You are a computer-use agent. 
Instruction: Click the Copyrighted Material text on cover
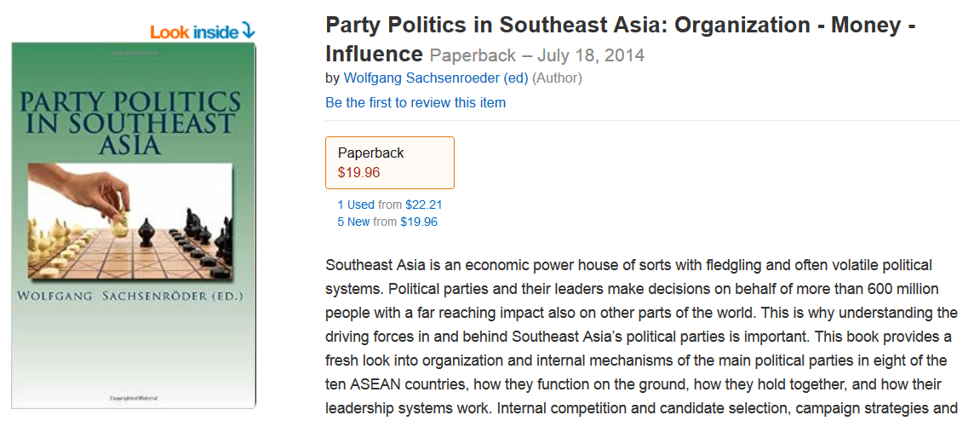(133, 398)
